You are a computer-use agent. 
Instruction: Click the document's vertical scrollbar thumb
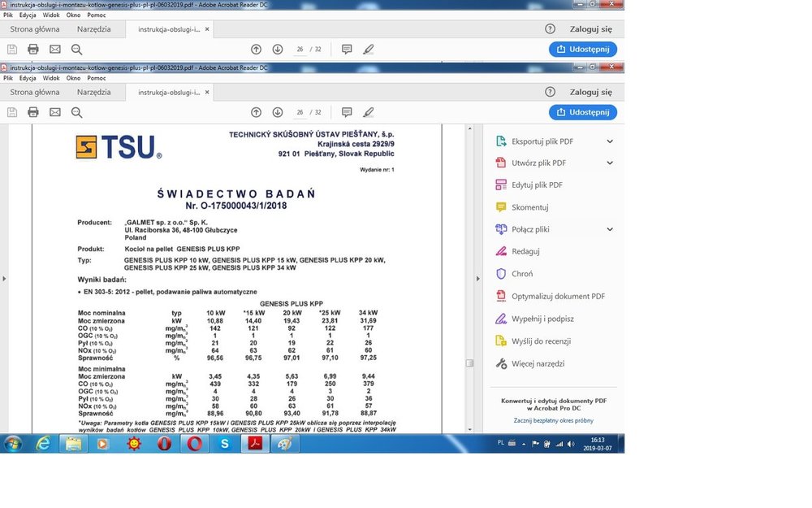(x=469, y=363)
